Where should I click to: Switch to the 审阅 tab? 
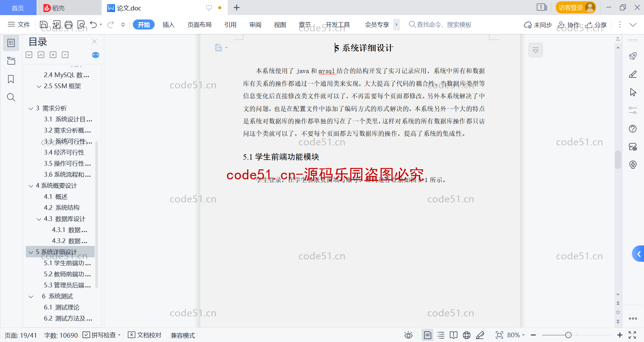[255, 24]
